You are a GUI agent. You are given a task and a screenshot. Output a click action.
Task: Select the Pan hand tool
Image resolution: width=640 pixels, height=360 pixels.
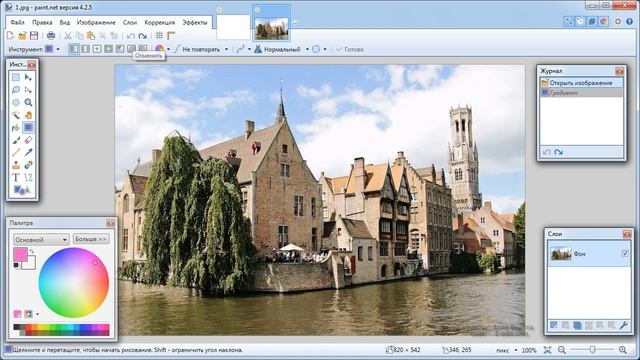[28, 115]
